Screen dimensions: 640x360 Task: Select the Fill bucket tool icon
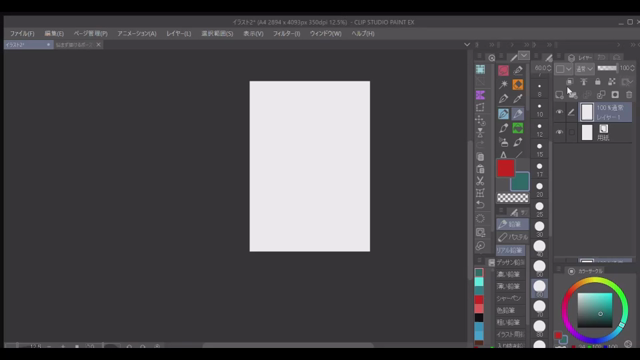point(504,142)
